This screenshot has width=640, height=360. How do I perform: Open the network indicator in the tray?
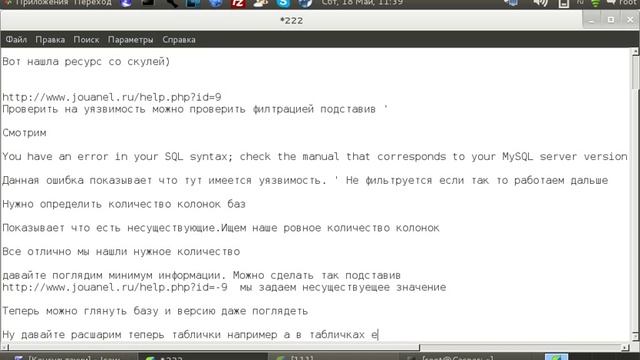pos(596,3)
